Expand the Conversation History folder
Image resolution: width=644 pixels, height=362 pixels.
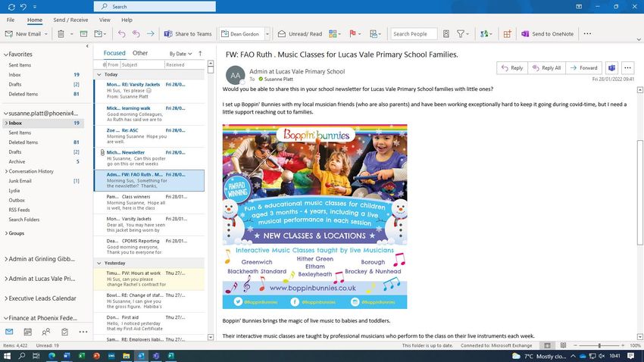tap(6, 171)
